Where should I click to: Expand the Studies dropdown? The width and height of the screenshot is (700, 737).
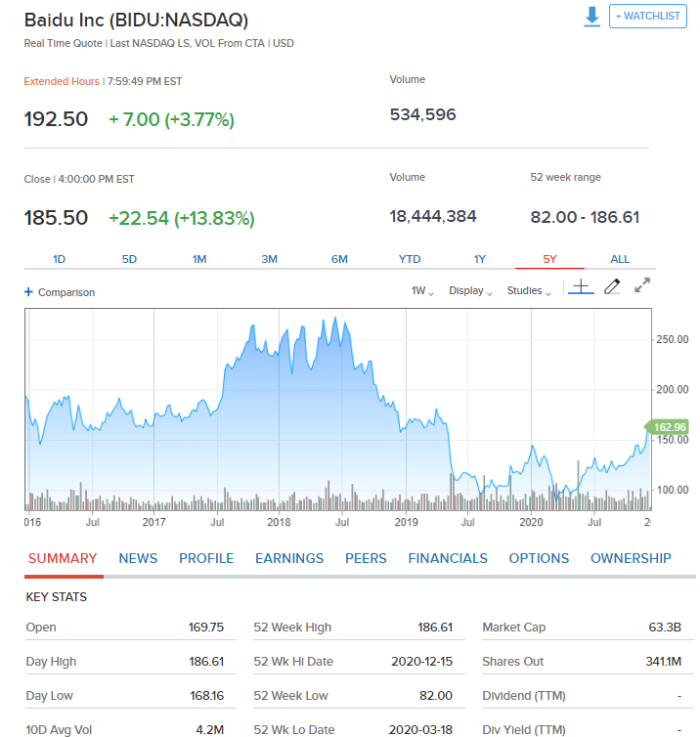(529, 291)
